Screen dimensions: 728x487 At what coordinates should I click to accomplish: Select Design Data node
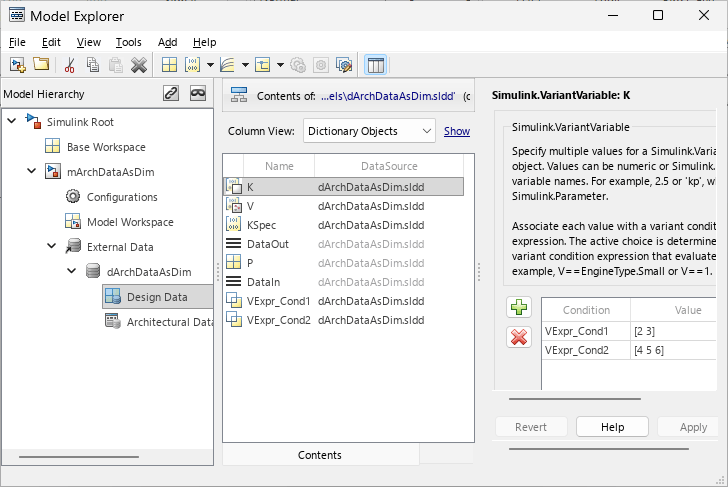tap(158, 297)
